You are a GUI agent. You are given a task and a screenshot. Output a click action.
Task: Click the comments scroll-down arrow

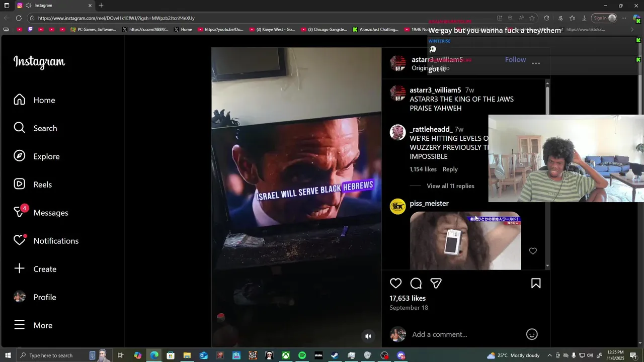coord(548,266)
